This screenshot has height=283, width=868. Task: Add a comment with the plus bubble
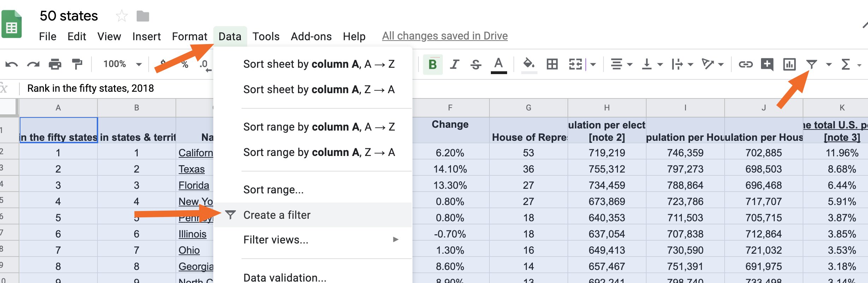click(x=767, y=64)
